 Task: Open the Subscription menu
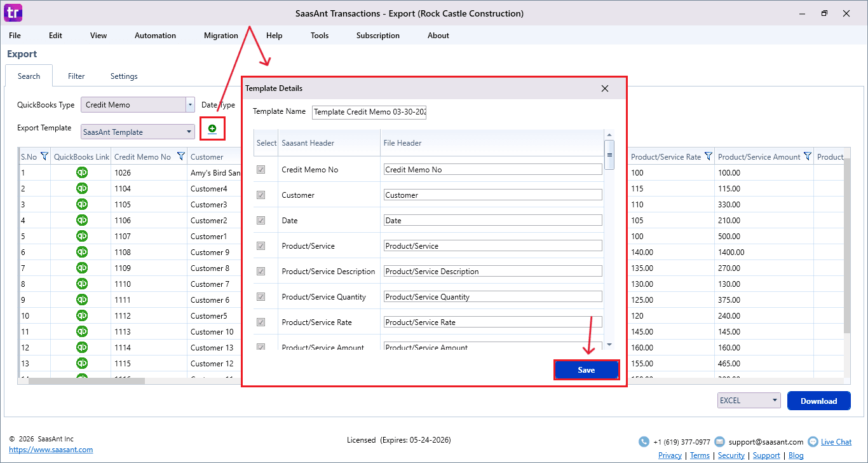click(378, 36)
